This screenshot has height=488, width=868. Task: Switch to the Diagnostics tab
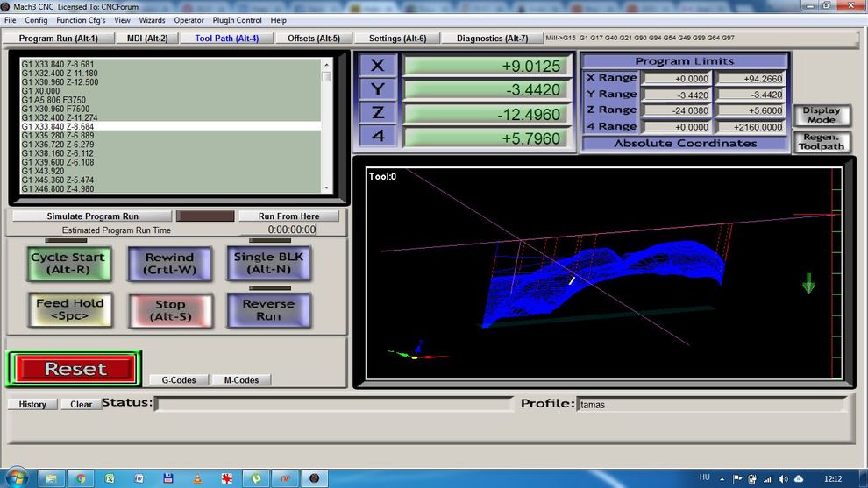(x=491, y=39)
